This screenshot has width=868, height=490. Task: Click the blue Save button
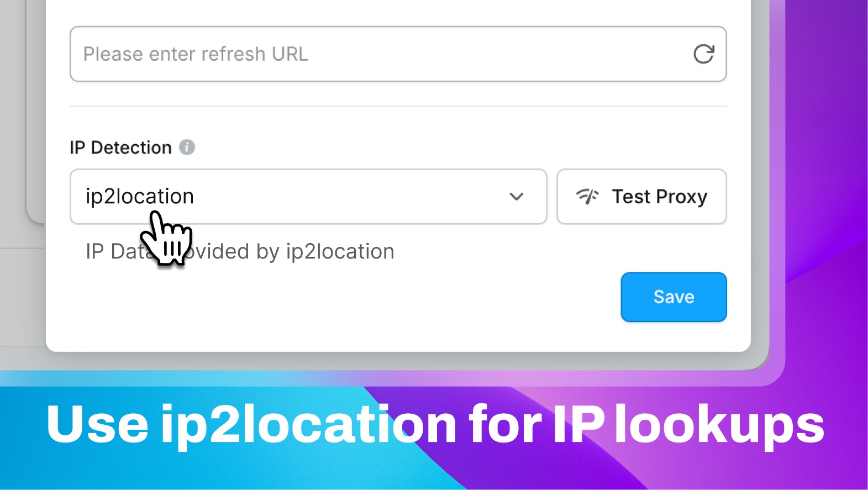pos(673,297)
